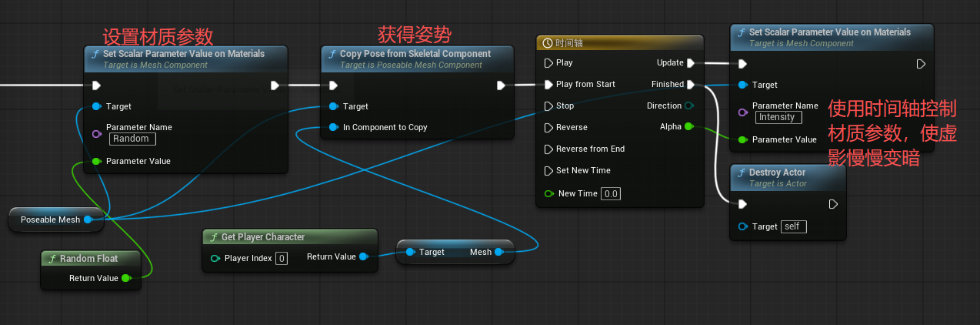
Task: Click the Parameter Name pin beside the Random field
Action: (96, 133)
